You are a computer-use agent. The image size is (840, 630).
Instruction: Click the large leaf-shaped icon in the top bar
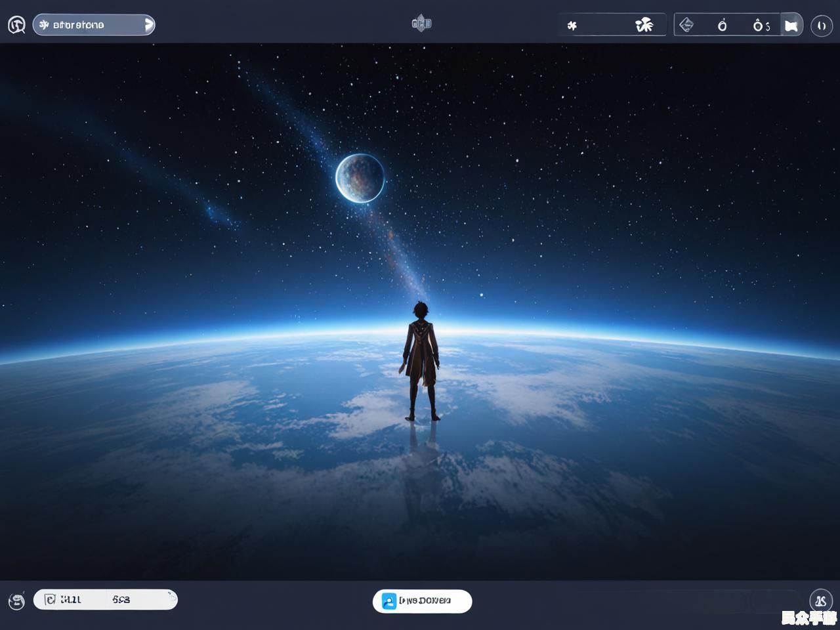(x=644, y=25)
